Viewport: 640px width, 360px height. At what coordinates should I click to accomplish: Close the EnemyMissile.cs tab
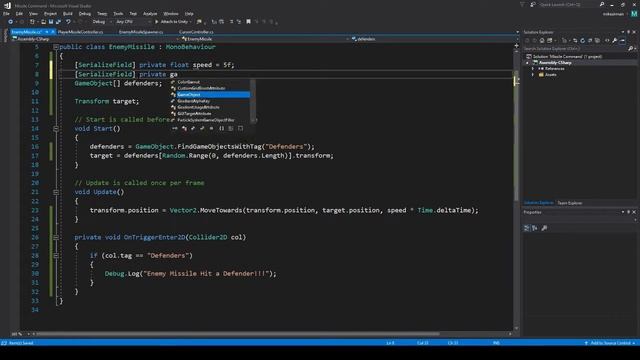(x=53, y=32)
